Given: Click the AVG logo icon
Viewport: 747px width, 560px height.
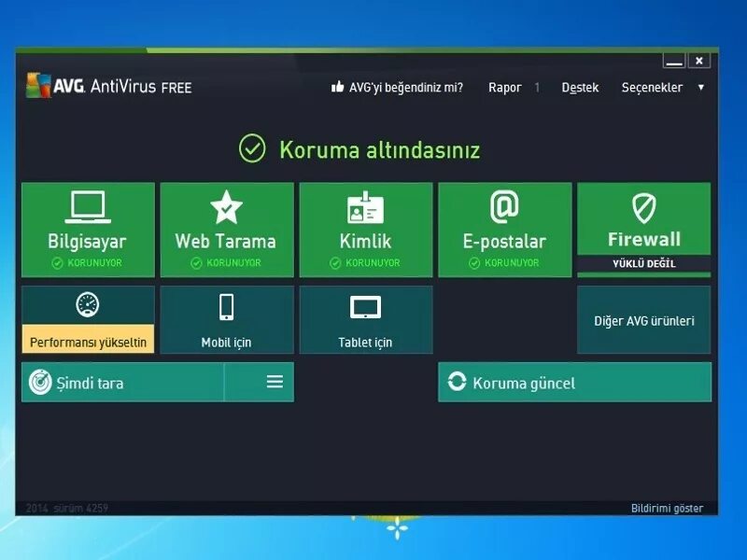Looking at the screenshot, I should [x=38, y=85].
